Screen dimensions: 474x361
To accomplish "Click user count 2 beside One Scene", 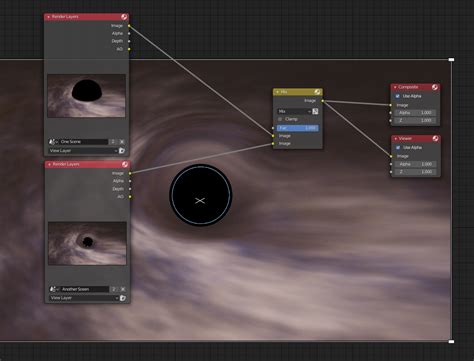I will [113, 142].
